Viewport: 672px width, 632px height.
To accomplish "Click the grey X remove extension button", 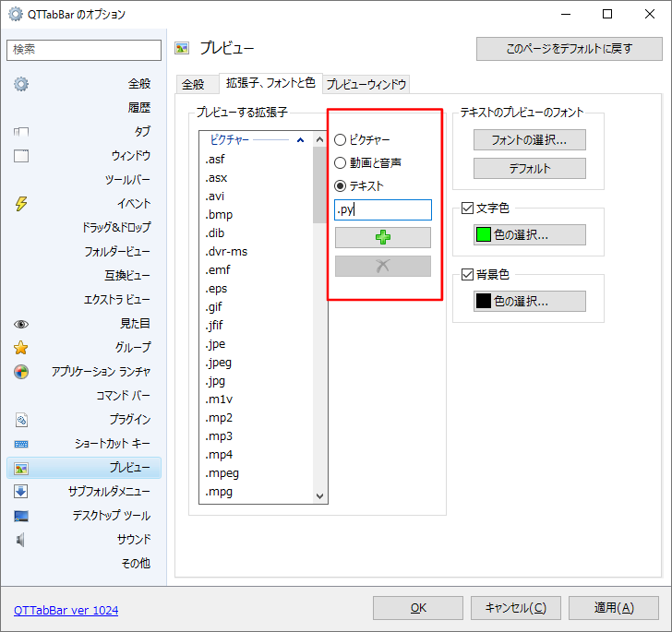I will point(383,266).
